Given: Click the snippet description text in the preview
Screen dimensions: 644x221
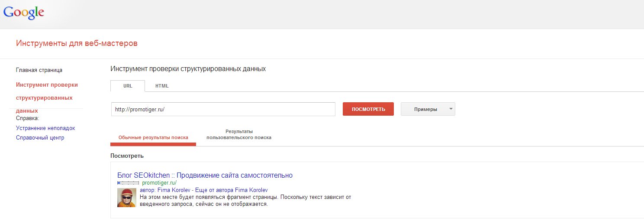Looking at the screenshot, I should pyautogui.click(x=245, y=201).
